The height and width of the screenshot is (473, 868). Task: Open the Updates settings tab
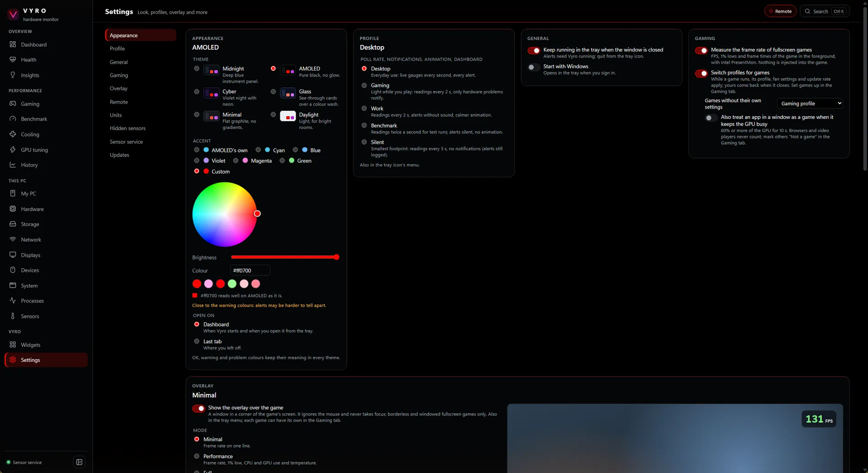(141, 155)
